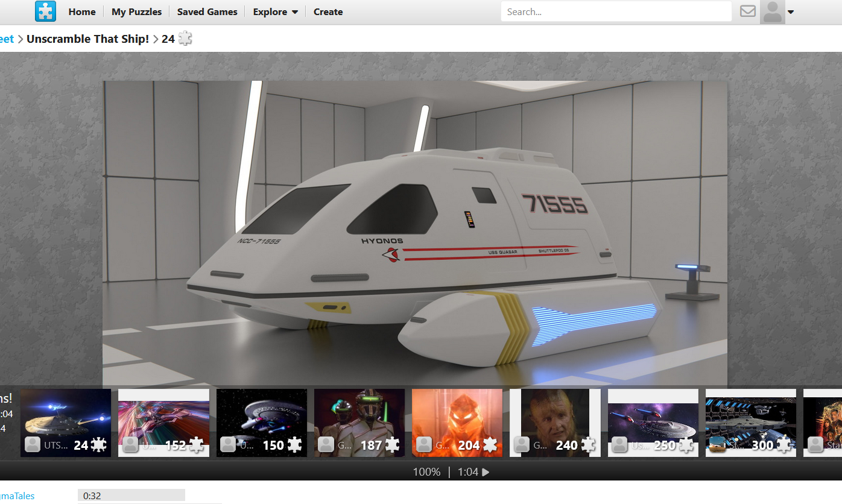The height and width of the screenshot is (504, 842).
Task: Open Unscramble That Ship! breadcrumb link
Action: pos(88,39)
